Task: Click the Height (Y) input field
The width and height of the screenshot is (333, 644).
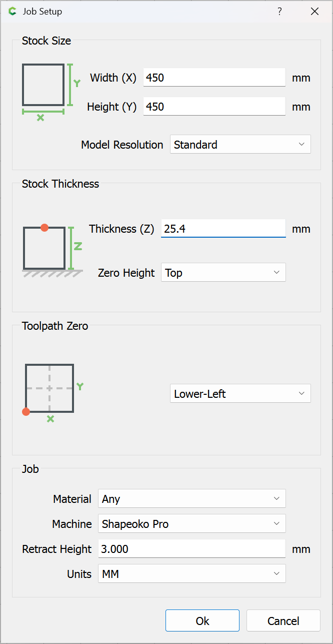Action: (x=214, y=107)
